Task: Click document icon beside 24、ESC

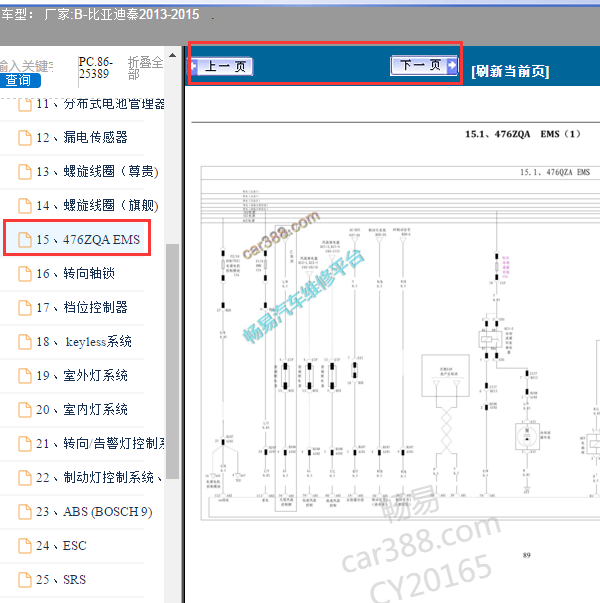Action: pos(25,546)
